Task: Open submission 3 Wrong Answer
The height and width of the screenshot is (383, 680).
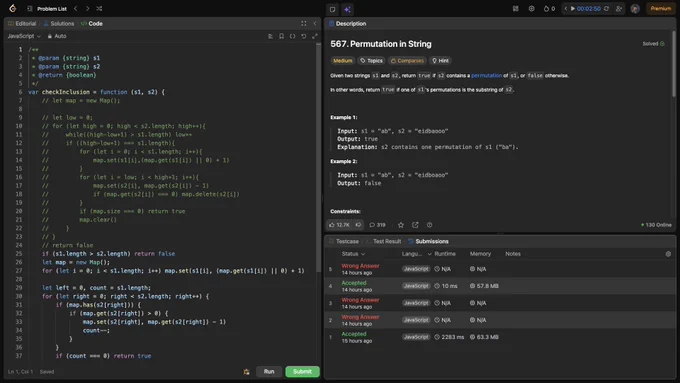Action: (500, 303)
